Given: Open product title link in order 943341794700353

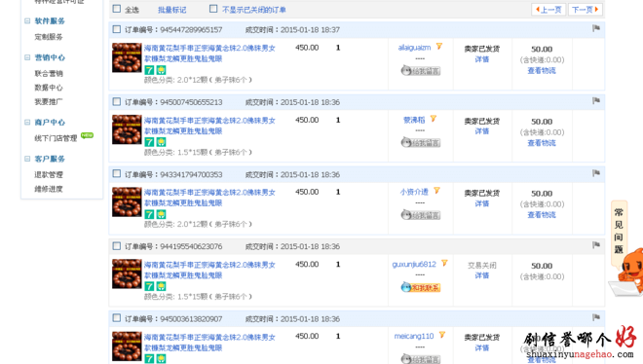Looking at the screenshot, I should (x=209, y=198).
